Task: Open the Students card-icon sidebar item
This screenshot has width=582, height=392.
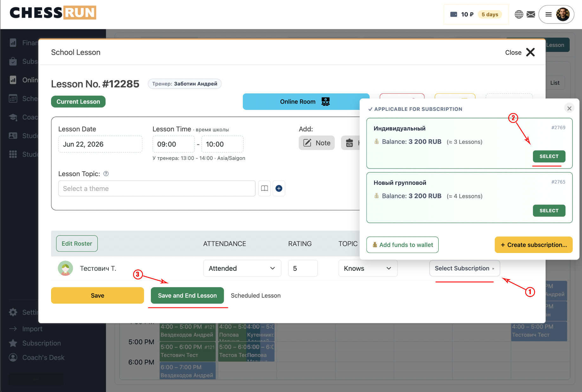Action: [x=24, y=136]
